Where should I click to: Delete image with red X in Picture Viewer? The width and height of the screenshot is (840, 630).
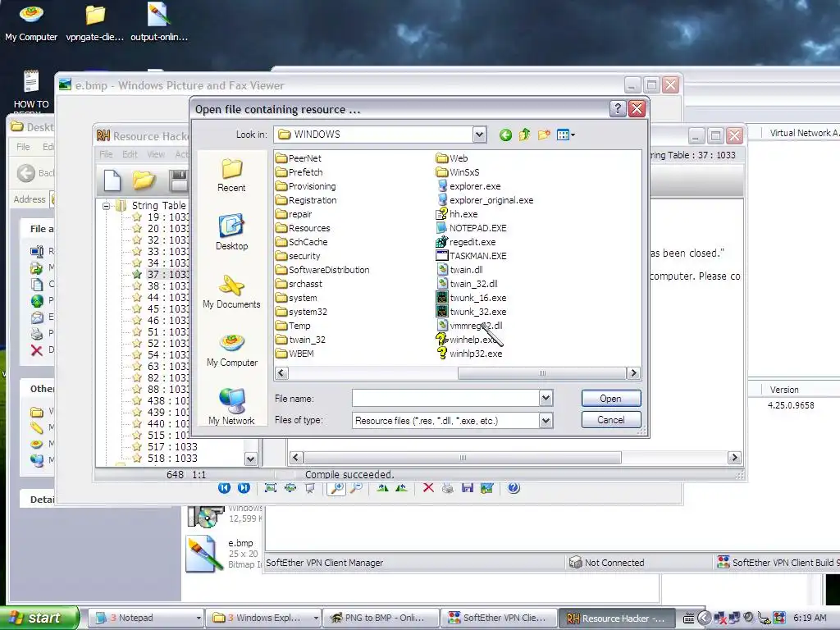tap(428, 487)
